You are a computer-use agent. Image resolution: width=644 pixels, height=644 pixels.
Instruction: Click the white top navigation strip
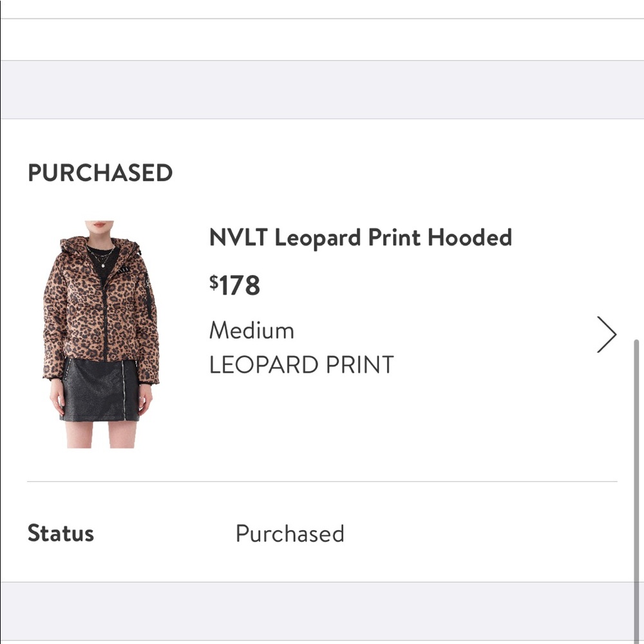[322, 39]
